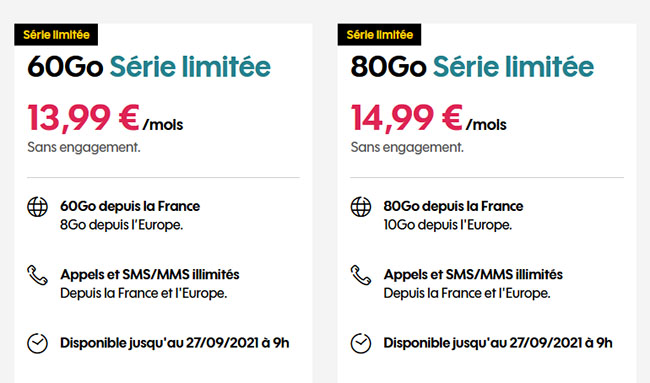Select '80Go depuis la France' feature text

(454, 206)
